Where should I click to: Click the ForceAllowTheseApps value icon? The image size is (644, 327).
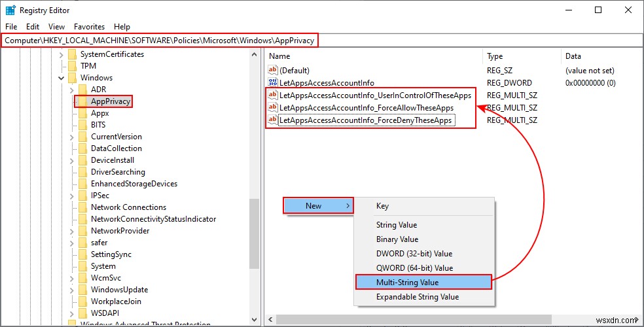coord(273,107)
